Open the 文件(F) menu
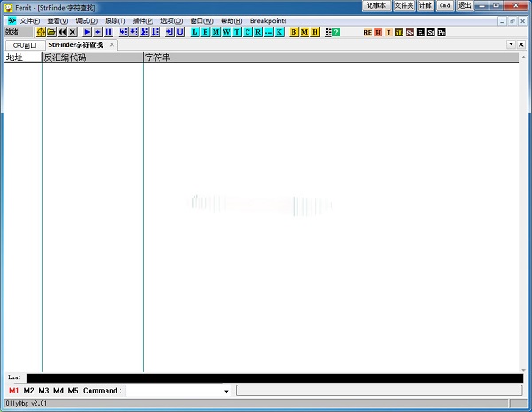532x412 pixels. click(29, 20)
